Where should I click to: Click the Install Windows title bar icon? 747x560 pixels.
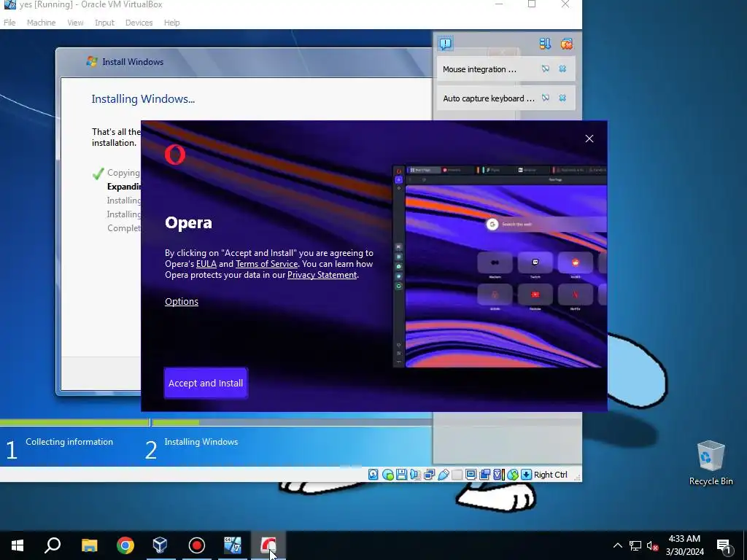coord(91,61)
